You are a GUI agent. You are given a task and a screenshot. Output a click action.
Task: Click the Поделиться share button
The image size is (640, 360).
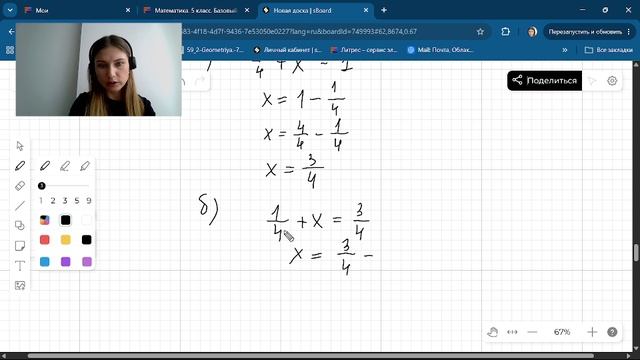click(x=544, y=80)
